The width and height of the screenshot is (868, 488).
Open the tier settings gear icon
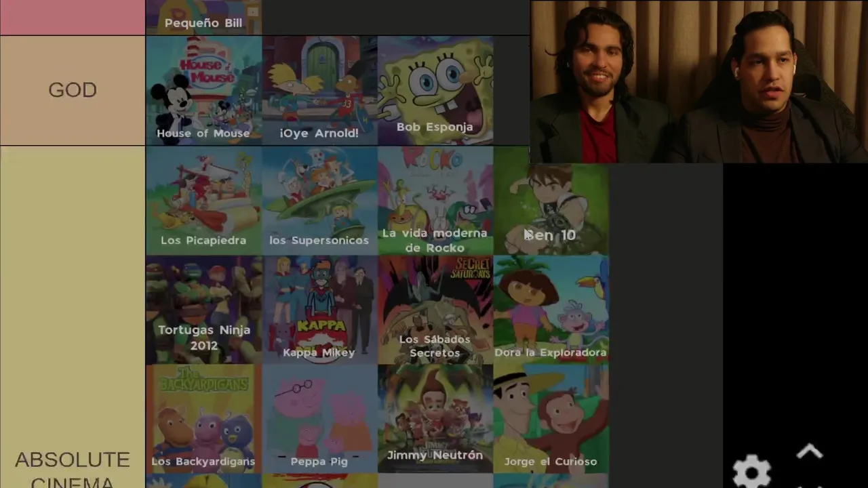[x=752, y=471]
